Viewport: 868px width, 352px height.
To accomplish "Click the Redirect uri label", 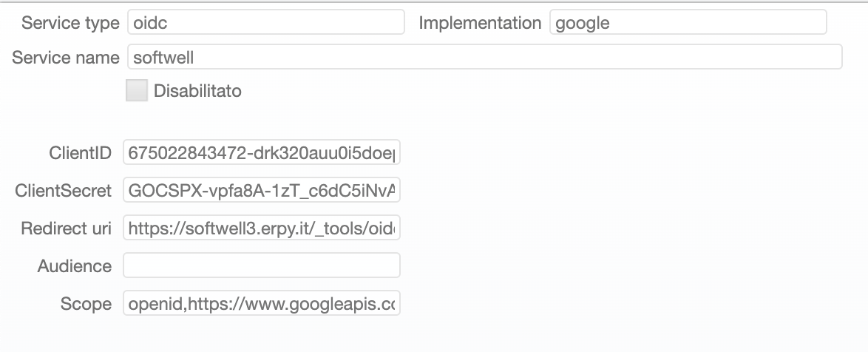I will (x=67, y=229).
